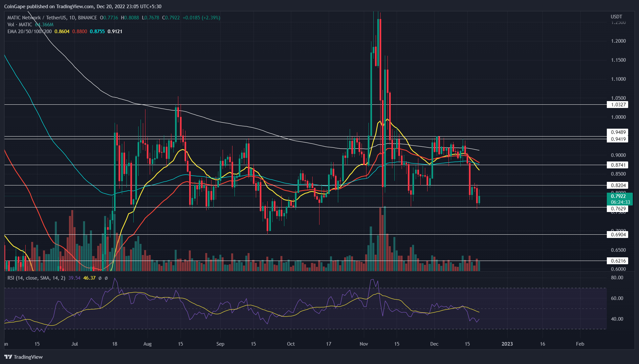Viewport: 639px width, 364px height.
Task: Click the change +0.0185 (+2.39%) text
Action: point(202,18)
